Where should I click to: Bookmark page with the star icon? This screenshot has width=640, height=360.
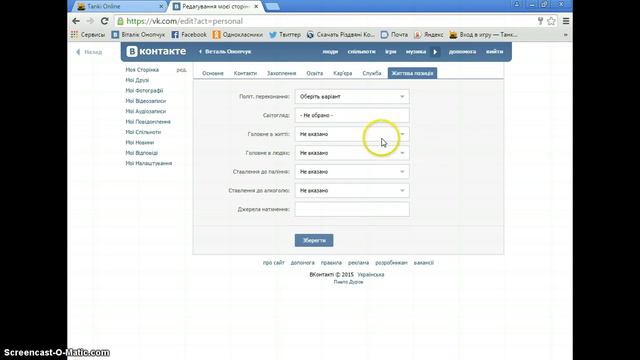pos(551,21)
